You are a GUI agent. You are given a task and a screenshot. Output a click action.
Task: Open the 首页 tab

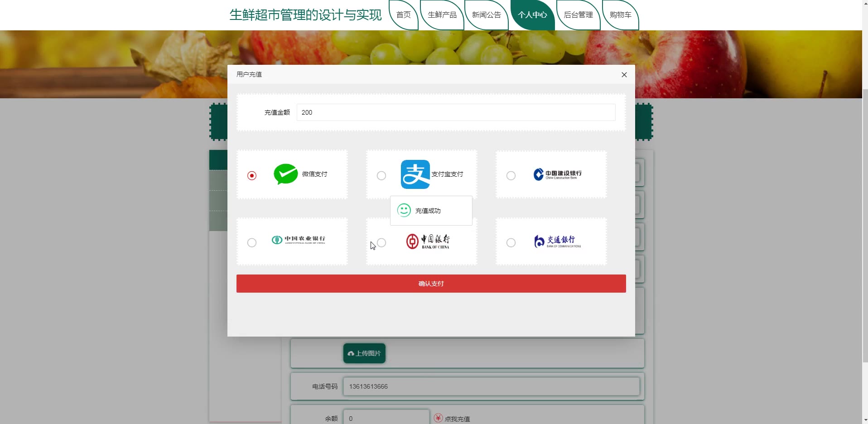404,15
